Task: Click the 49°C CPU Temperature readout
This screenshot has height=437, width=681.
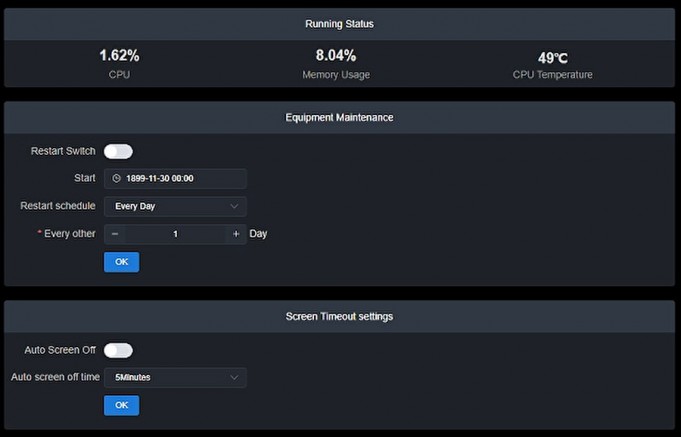Action: tap(552, 57)
